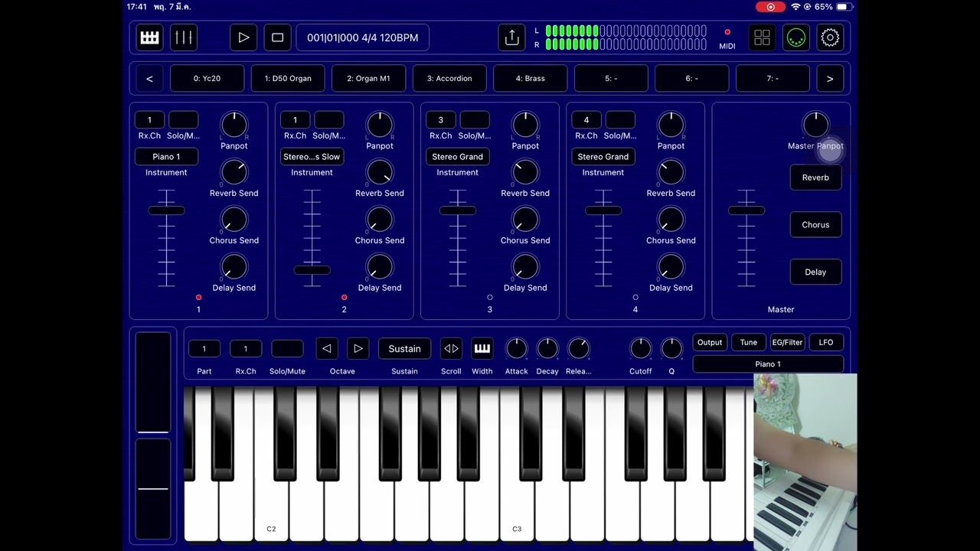Open part 1 Piano 1 instrument selector
The image size is (980, 551).
(166, 157)
